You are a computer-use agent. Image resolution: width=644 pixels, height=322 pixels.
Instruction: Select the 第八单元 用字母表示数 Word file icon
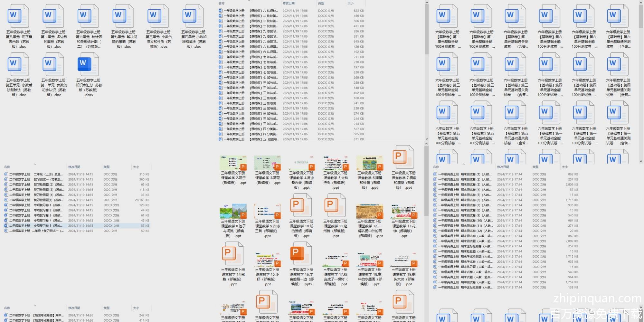pos(18,16)
